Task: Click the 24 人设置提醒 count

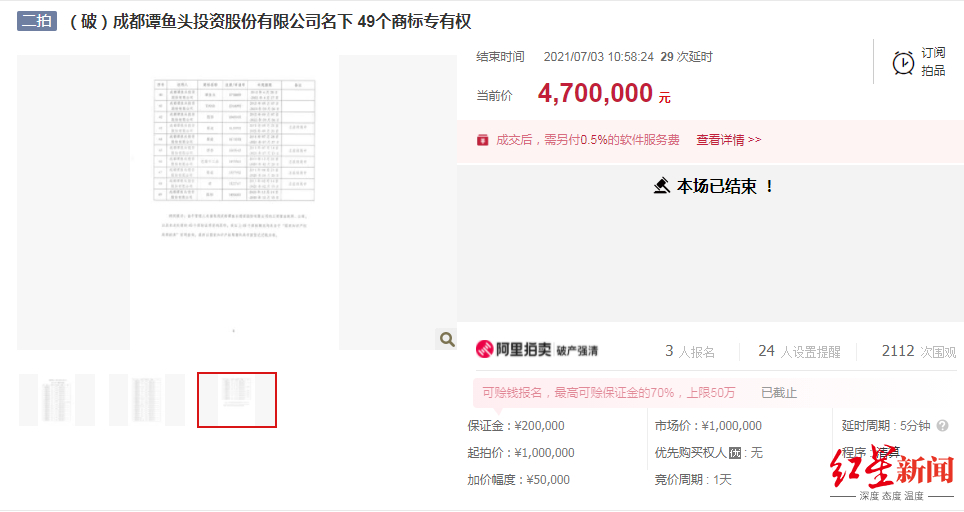Action: tap(799, 352)
